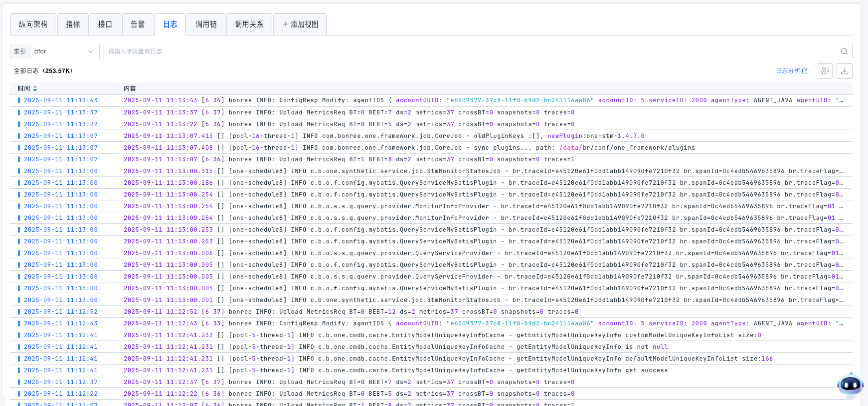Click blue marker of 11:13:43 log row
The height and width of the screenshot is (406, 868).
pyautogui.click(x=19, y=101)
